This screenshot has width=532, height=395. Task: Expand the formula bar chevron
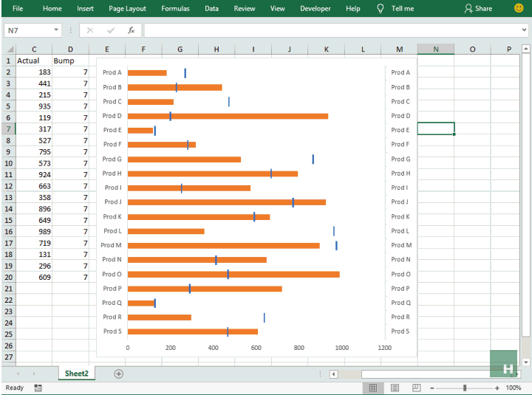(x=524, y=30)
